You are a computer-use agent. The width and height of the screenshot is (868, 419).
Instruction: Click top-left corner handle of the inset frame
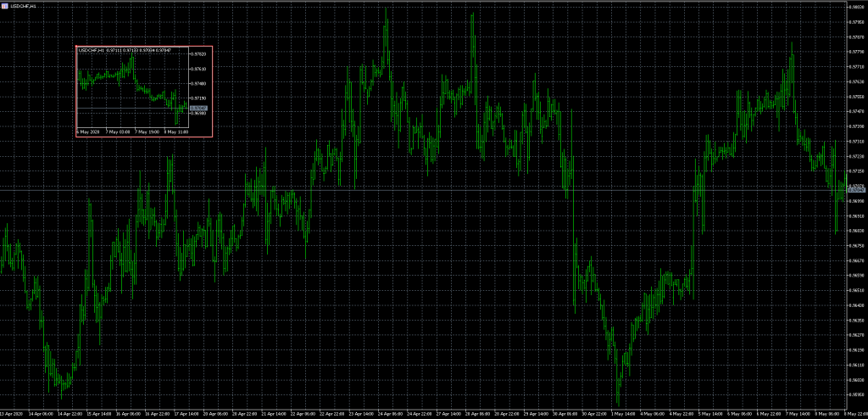pos(76,46)
